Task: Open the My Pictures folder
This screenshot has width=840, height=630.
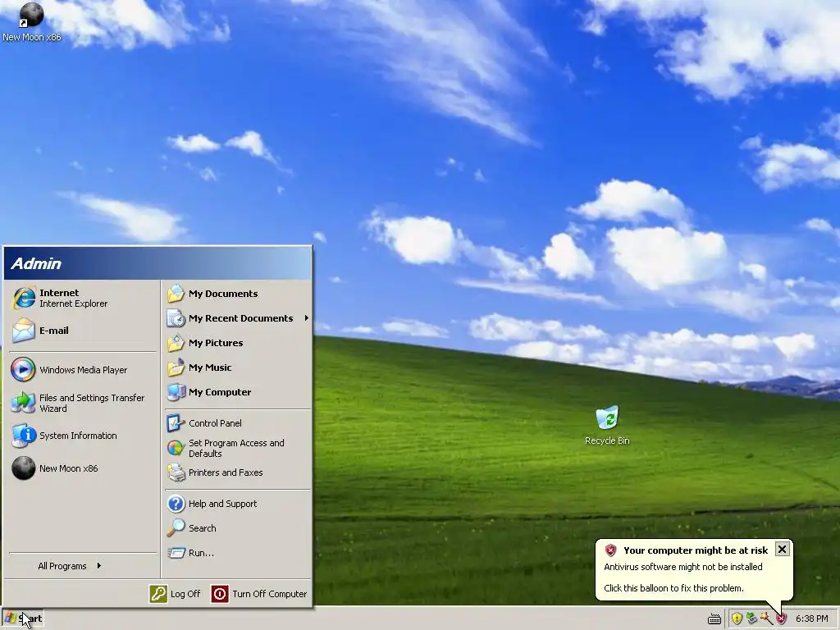Action: (238, 343)
